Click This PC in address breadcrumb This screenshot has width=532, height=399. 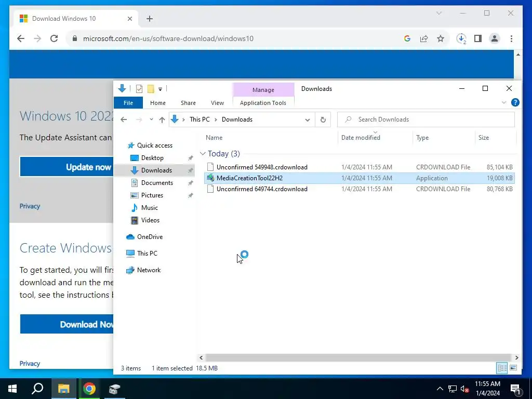[x=199, y=119]
